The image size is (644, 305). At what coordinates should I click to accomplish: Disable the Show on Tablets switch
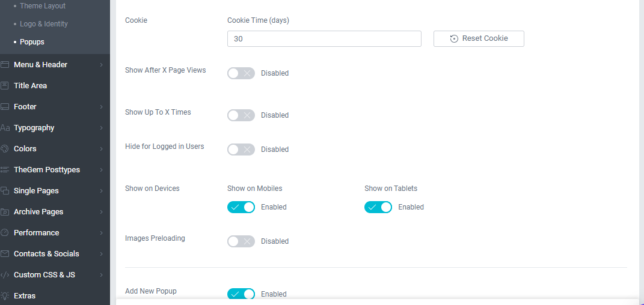click(378, 207)
